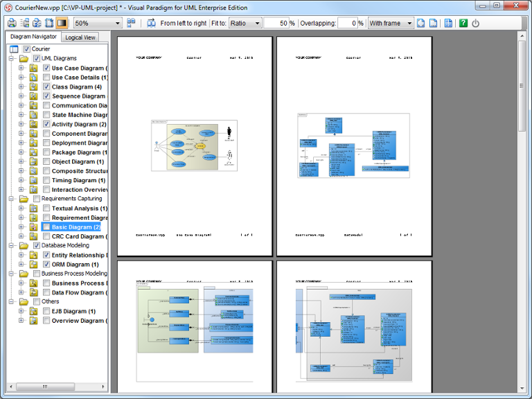The height and width of the screenshot is (399, 532).
Task: Open the page setup gear icon
Action: [x=37, y=23]
